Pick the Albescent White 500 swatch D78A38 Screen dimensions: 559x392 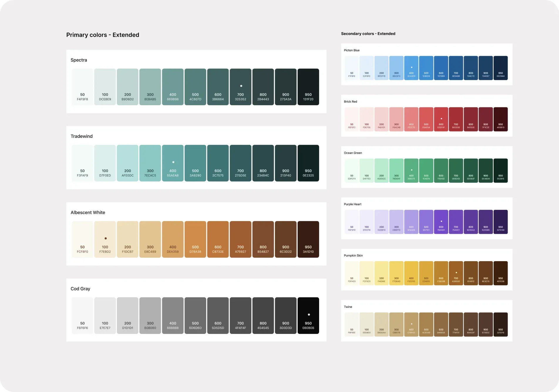[195, 239]
